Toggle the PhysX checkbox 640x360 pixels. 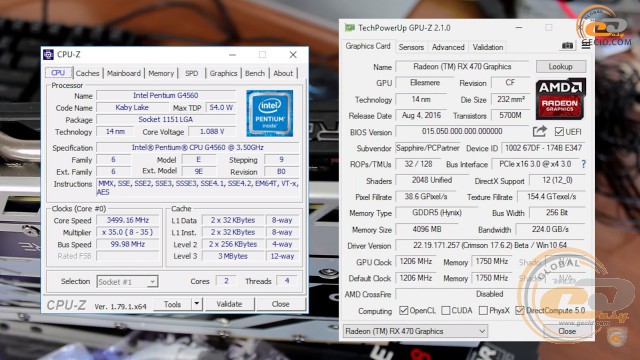pos(483,311)
